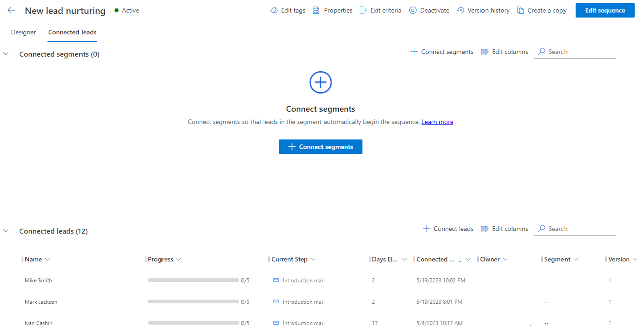Viewport: 644px width, 334px height.
Task: Click the 0/5 progress text for Mike Smith
Action: 245,280
